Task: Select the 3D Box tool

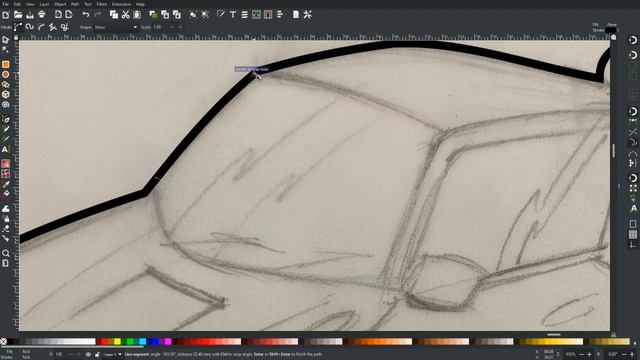Action: click(5, 95)
